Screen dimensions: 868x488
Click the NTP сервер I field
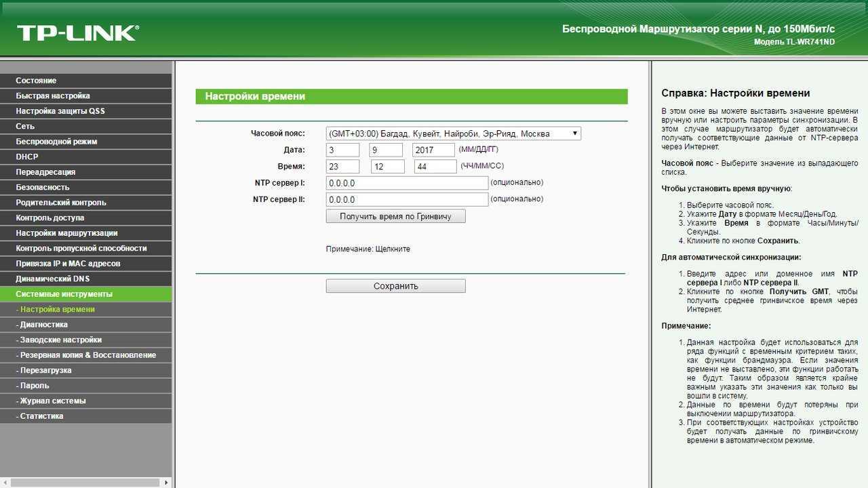(x=407, y=183)
